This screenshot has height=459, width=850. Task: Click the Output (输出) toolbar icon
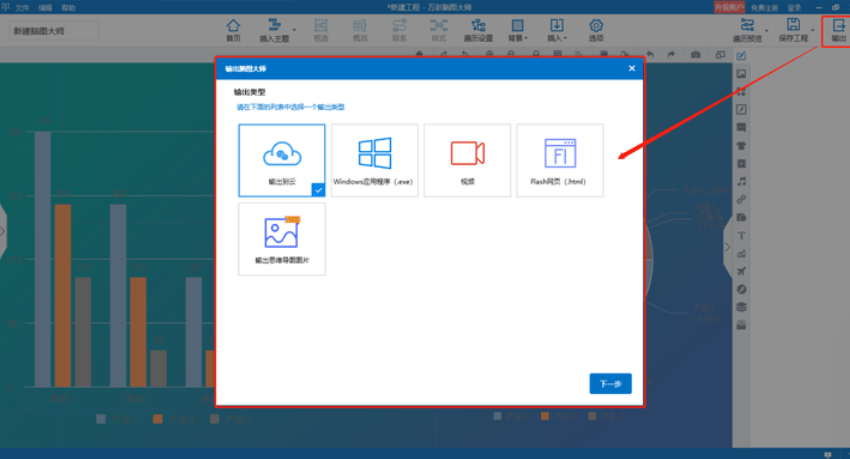pyautogui.click(x=837, y=29)
